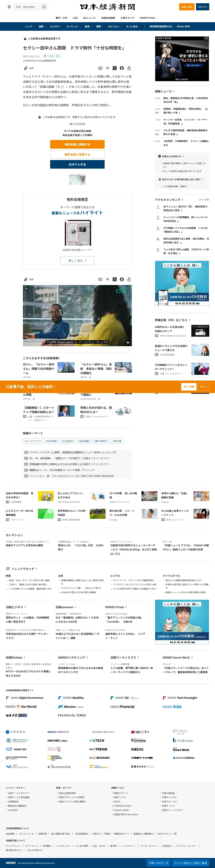215x868 pixels.
Task: Open the 日経 中文网 logo link
Action: pos(16,715)
